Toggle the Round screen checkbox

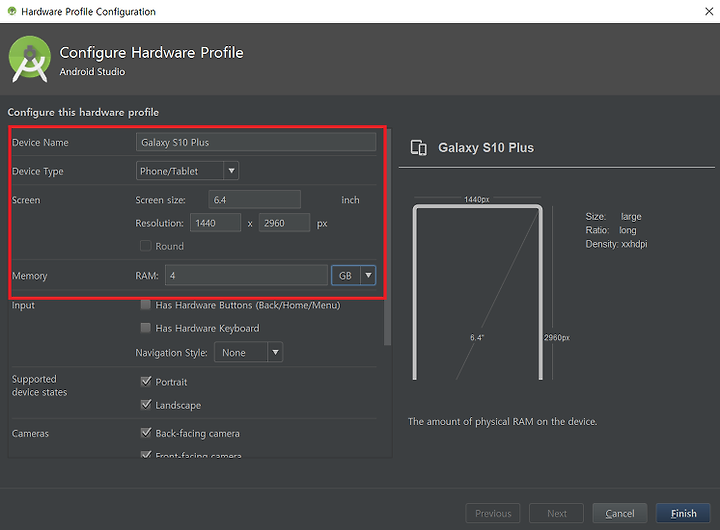pos(146,246)
